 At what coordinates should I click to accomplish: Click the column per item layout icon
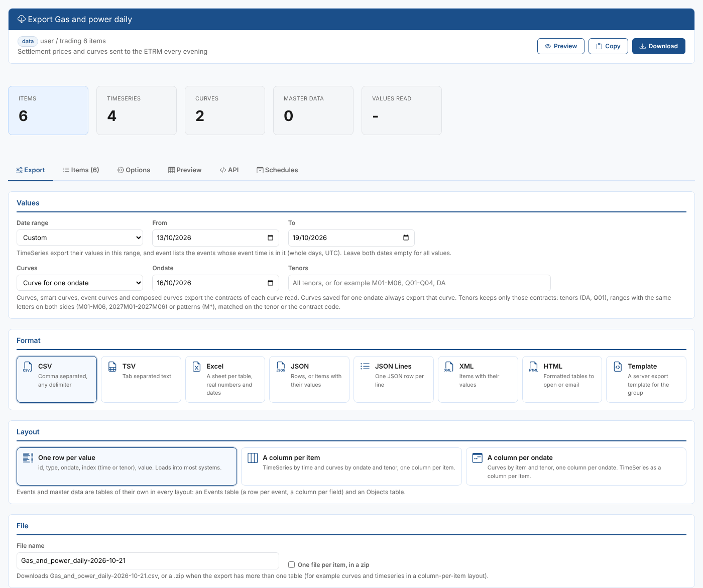(x=253, y=458)
